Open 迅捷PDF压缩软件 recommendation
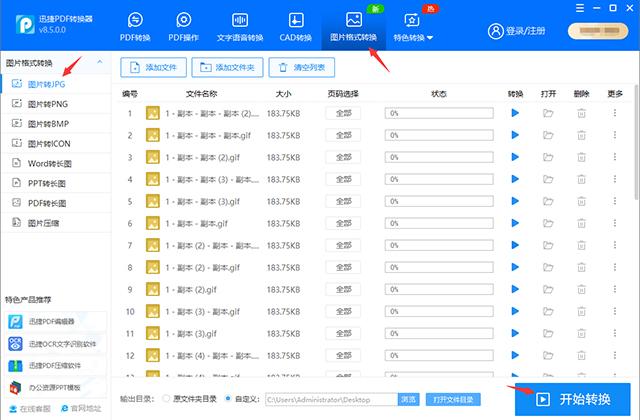The width and height of the screenshot is (640, 420). tap(56, 366)
